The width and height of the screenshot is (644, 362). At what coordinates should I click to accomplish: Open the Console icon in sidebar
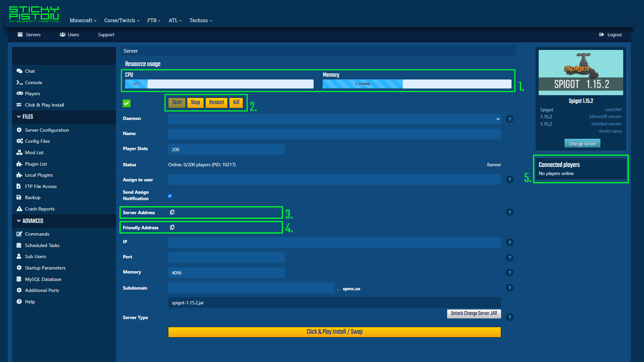point(19,82)
